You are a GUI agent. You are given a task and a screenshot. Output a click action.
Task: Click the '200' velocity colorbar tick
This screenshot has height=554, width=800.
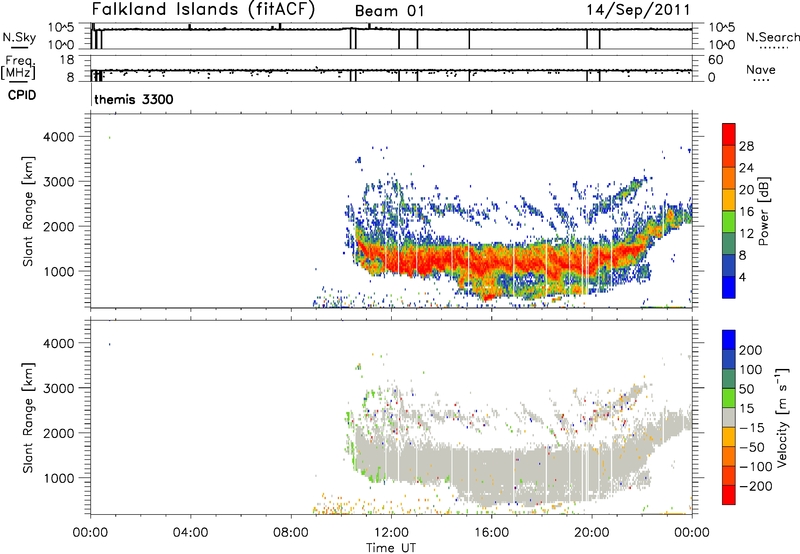(751, 350)
